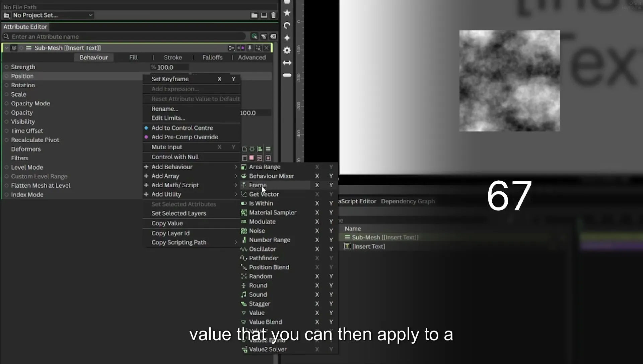Select the cog shape tool in the toolbar
The width and height of the screenshot is (643, 364).
(287, 50)
